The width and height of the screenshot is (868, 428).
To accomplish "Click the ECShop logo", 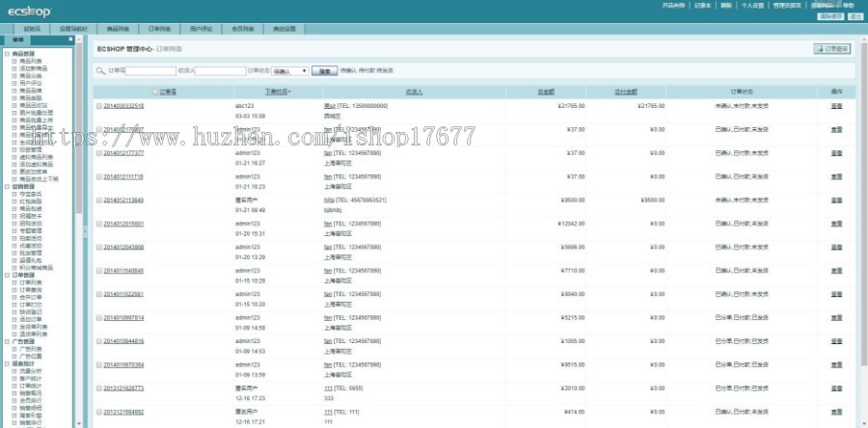I will click(29, 11).
